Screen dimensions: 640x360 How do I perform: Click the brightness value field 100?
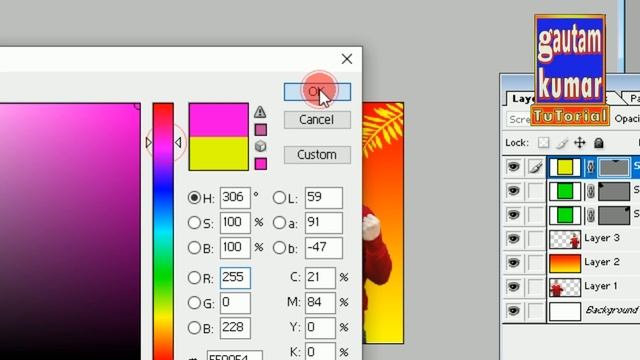click(235, 248)
